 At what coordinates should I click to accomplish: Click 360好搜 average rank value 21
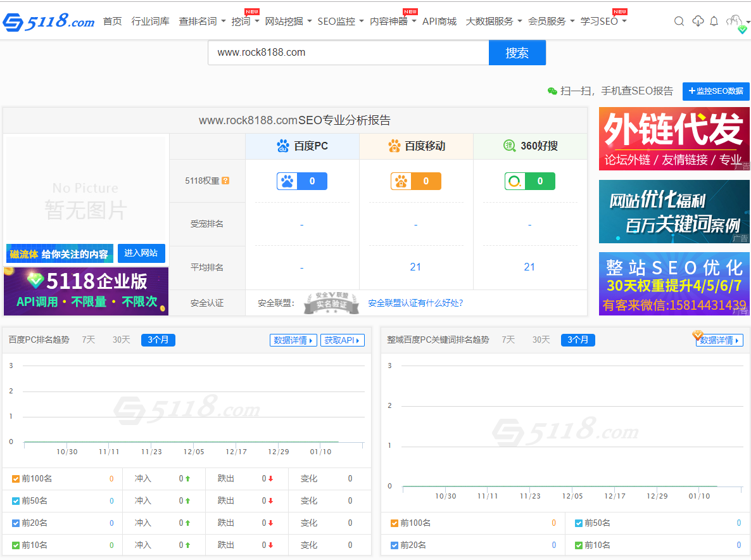(x=529, y=267)
